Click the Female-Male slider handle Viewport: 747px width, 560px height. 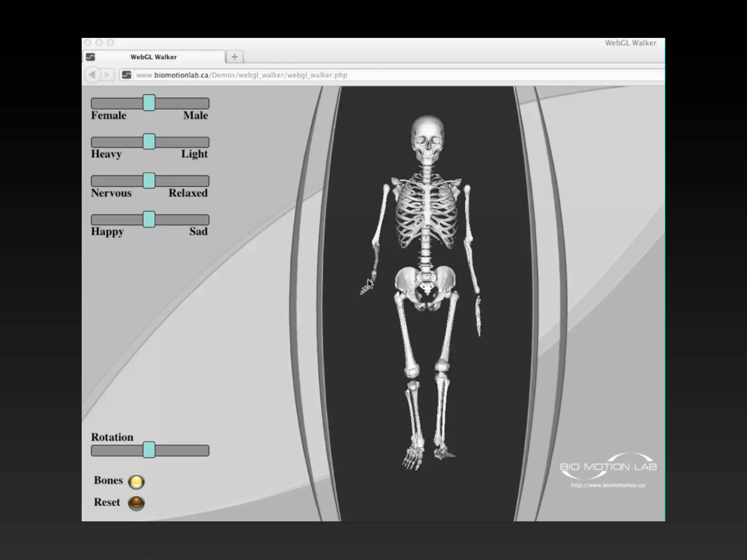149,103
